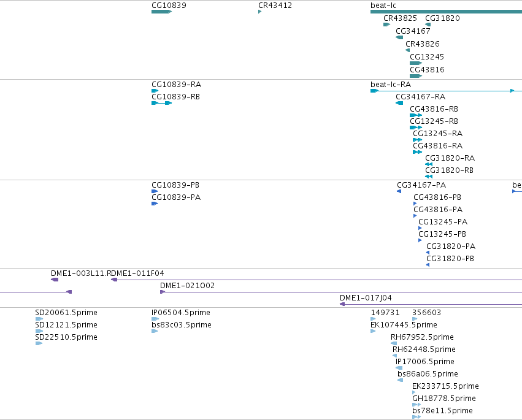Select the RH67952.5prime EST label
The height and width of the screenshot is (420, 522).
pyautogui.click(x=422, y=337)
